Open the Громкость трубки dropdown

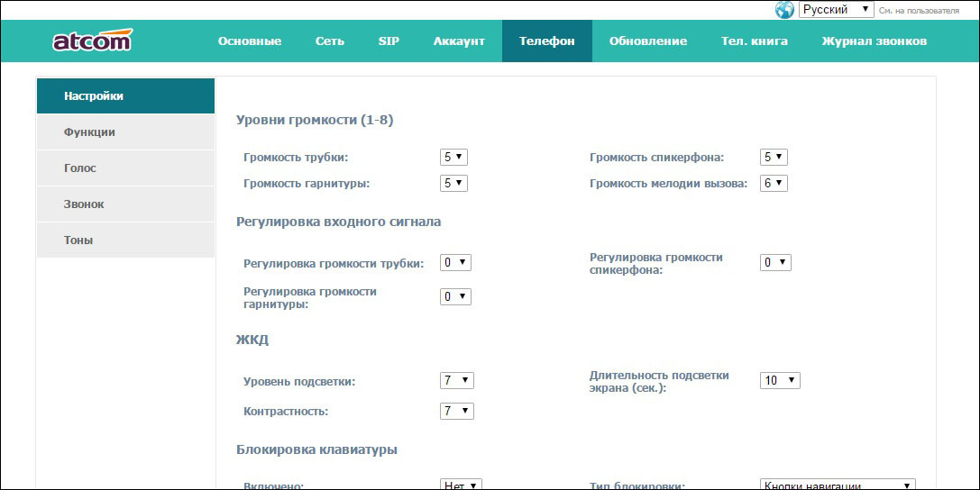(453, 158)
